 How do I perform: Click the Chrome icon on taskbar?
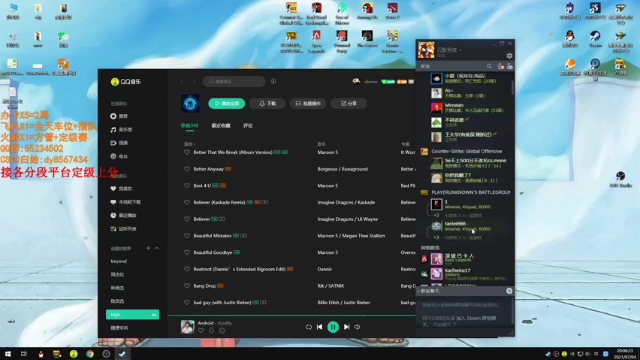[x=90, y=354]
